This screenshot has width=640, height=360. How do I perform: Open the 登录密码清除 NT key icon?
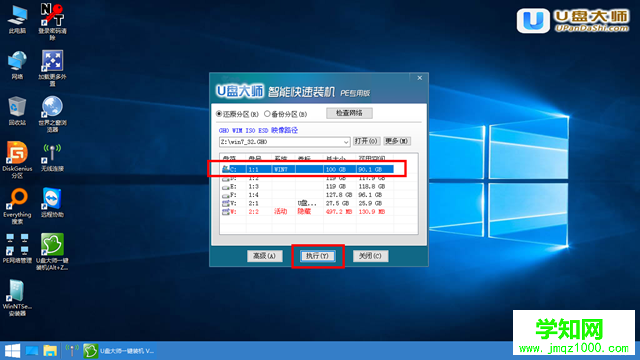tap(52, 21)
